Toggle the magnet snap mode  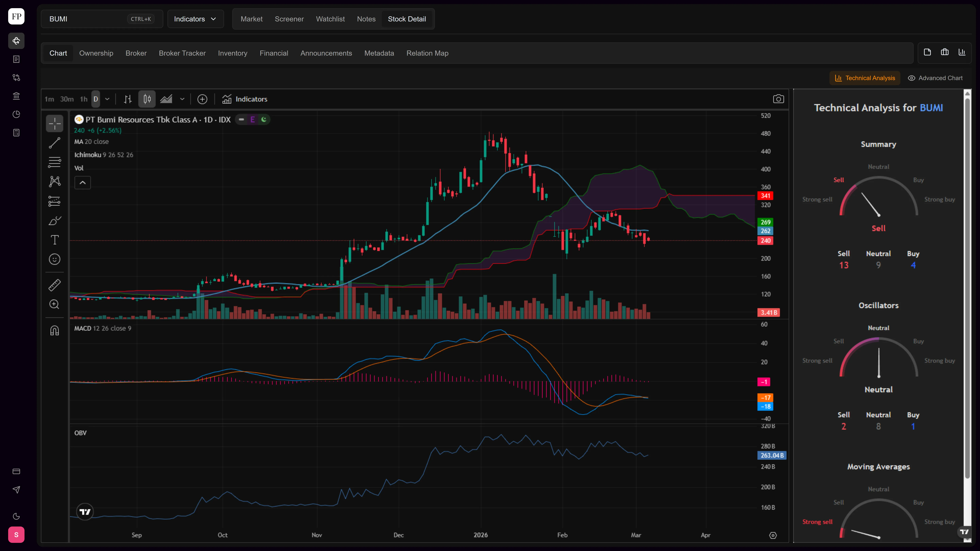tap(54, 330)
